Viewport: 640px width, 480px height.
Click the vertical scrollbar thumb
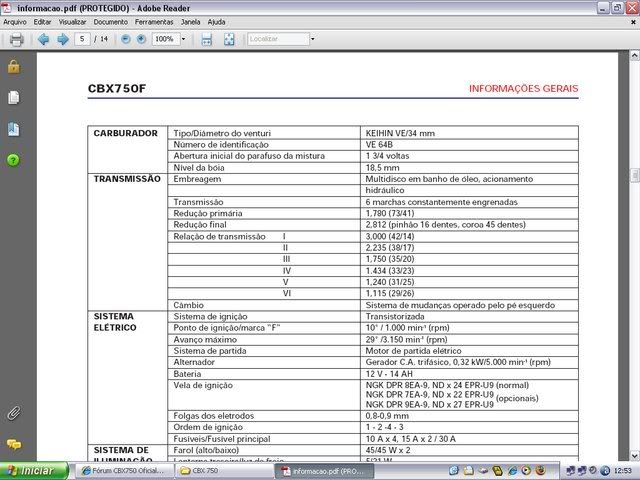pyautogui.click(x=635, y=176)
